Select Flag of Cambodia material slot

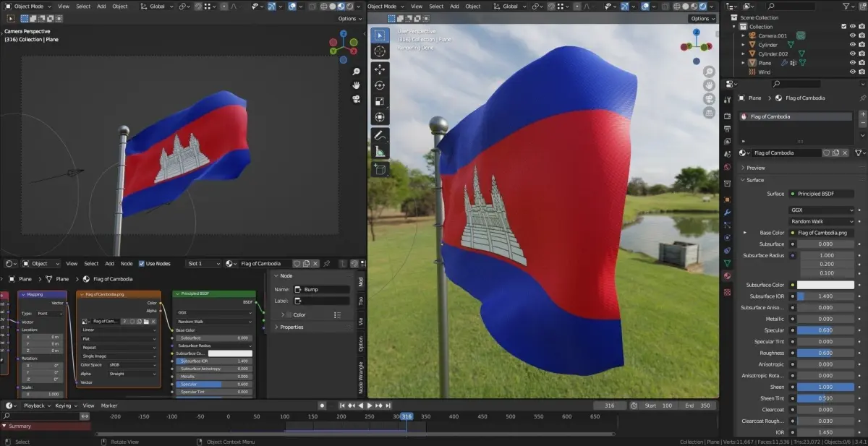coord(796,116)
